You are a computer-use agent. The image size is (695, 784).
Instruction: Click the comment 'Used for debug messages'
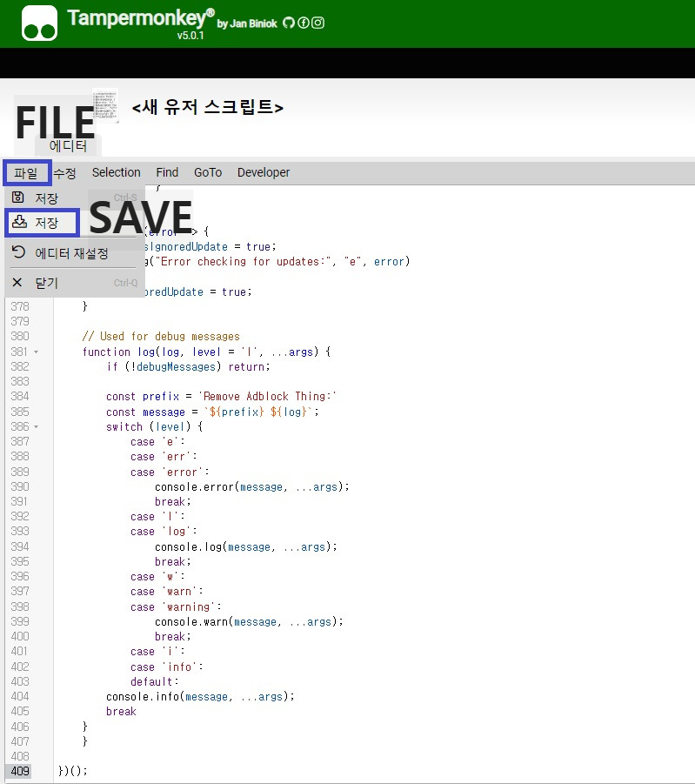click(161, 337)
